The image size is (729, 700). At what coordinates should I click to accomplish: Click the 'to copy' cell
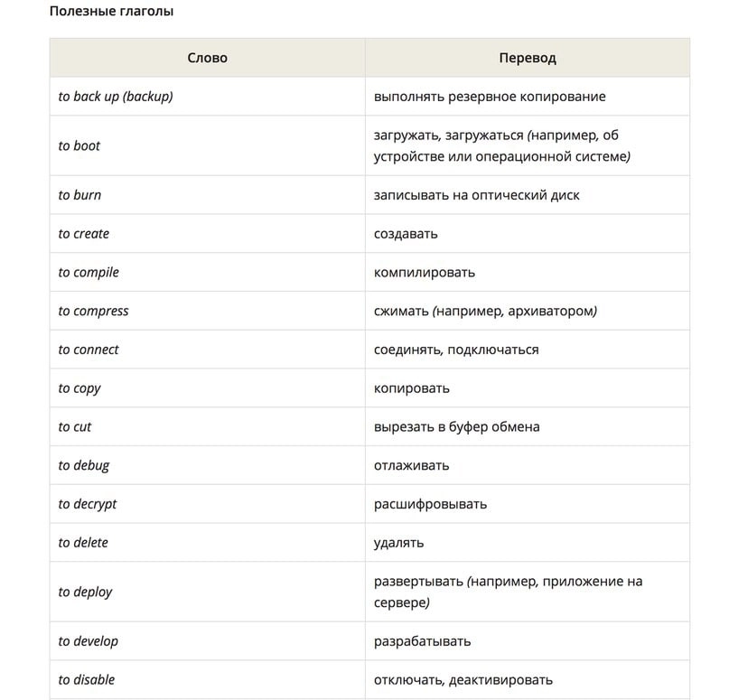pos(208,388)
